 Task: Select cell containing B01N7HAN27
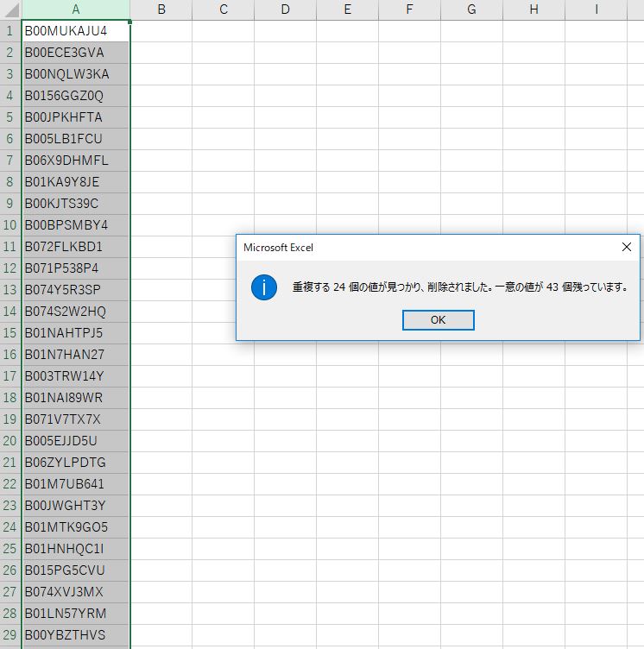76,355
